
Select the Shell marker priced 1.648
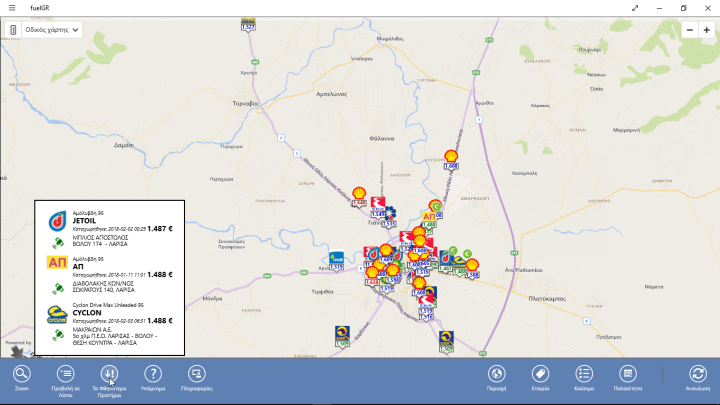pos(359,197)
